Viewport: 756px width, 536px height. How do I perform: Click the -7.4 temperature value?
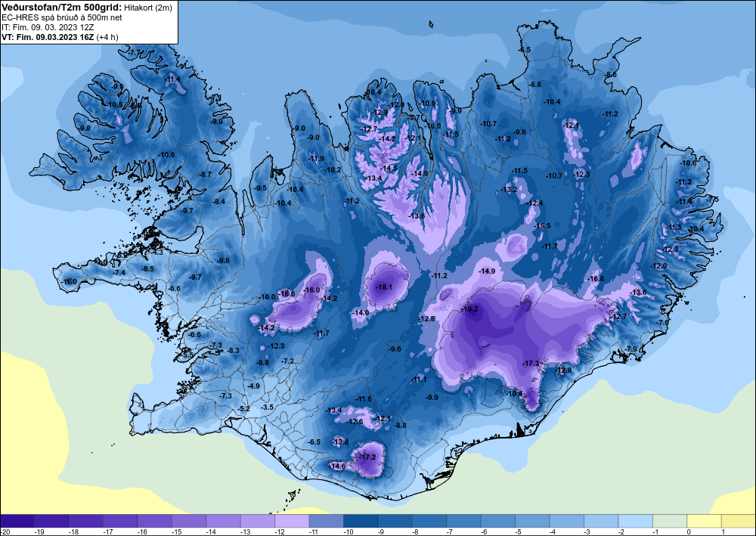(x=119, y=272)
